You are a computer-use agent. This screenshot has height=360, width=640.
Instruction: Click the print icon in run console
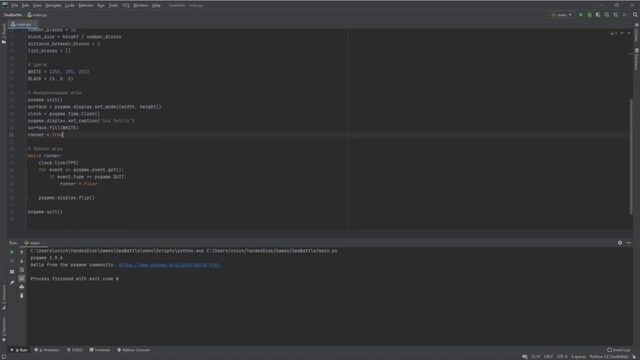point(22,287)
